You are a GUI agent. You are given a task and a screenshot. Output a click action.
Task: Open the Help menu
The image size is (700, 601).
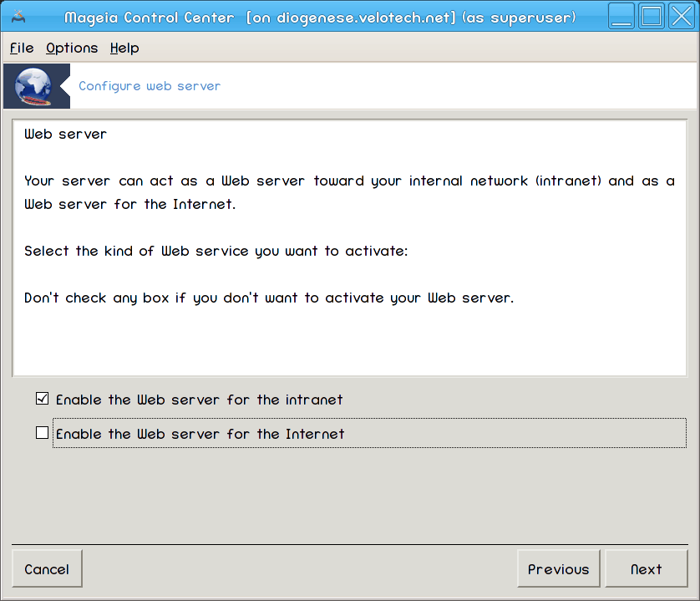coord(124,48)
